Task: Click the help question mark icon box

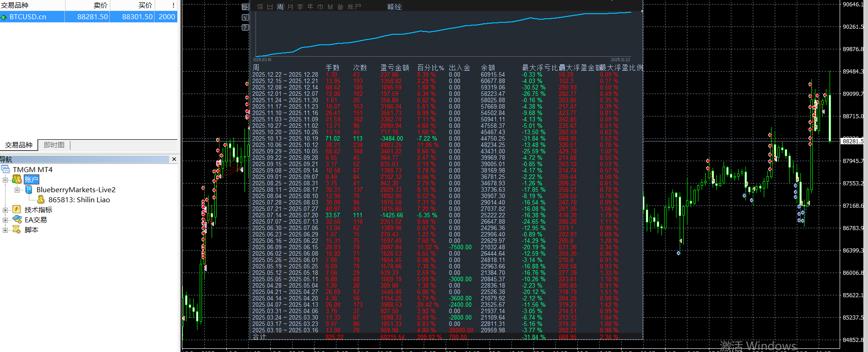Action: click(245, 27)
